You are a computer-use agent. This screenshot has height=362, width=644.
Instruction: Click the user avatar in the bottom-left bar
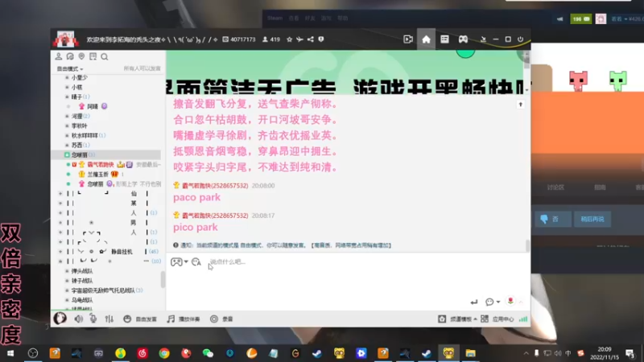tap(60, 319)
